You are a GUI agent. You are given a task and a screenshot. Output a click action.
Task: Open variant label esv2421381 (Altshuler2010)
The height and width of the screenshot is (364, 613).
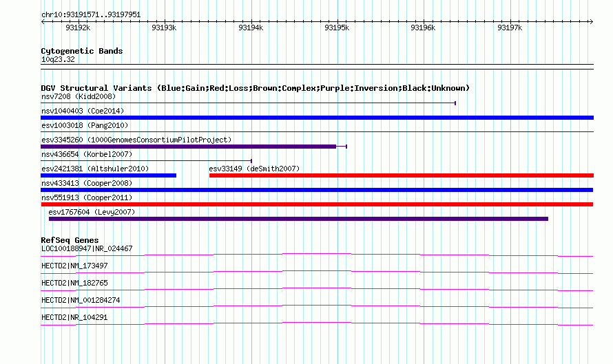95,169
